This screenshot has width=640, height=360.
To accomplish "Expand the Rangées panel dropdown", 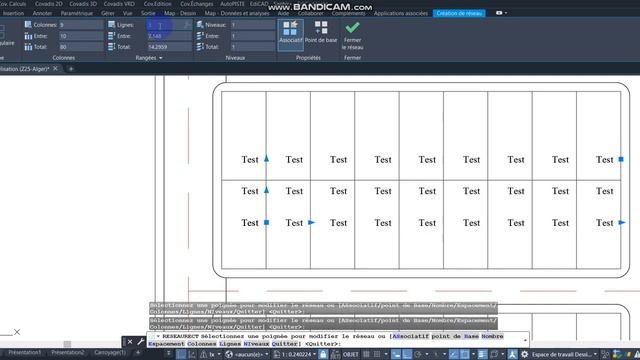I will coord(161,58).
